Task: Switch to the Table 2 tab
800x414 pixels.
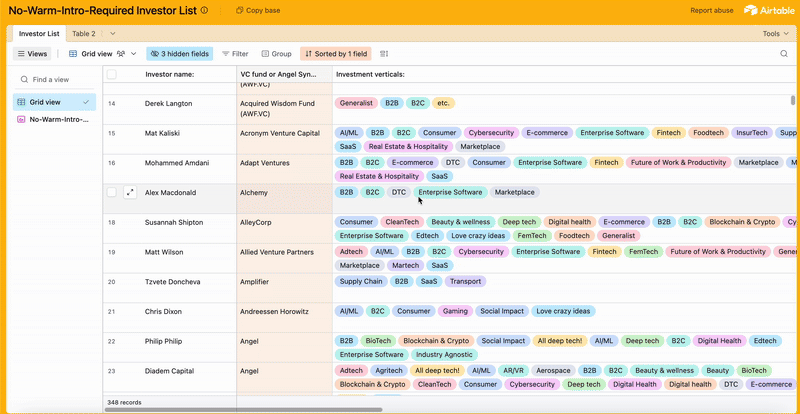Action: pos(84,33)
